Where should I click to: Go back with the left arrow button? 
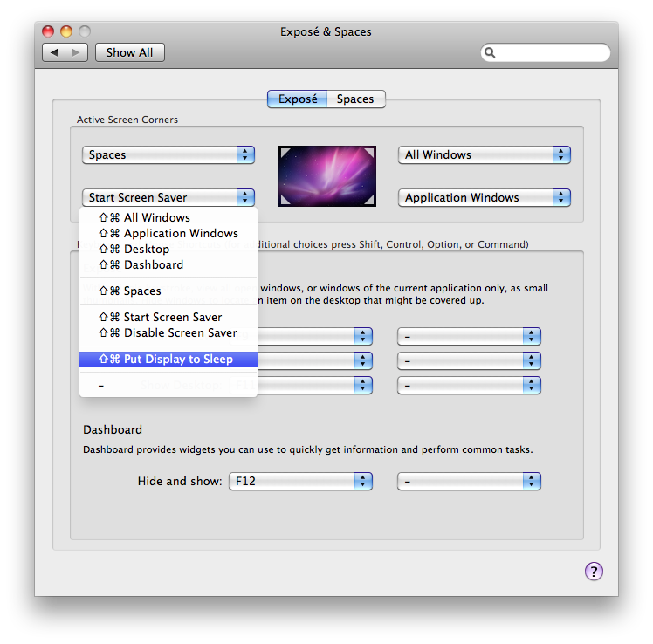pos(54,52)
